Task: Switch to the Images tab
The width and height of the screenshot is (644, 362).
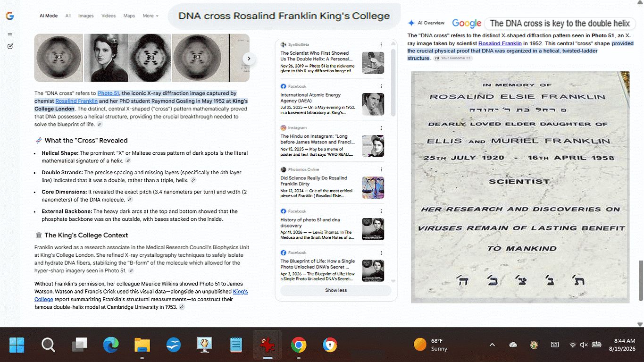Action: (x=86, y=16)
